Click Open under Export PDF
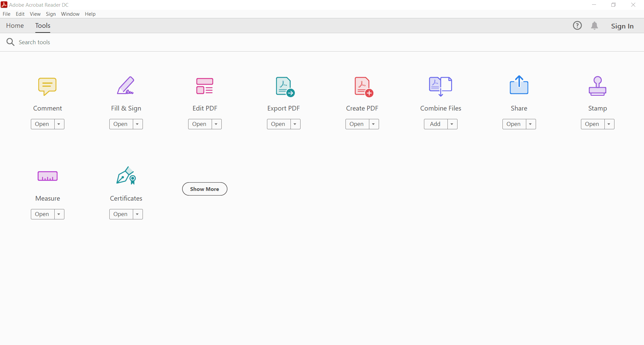 click(x=279, y=124)
